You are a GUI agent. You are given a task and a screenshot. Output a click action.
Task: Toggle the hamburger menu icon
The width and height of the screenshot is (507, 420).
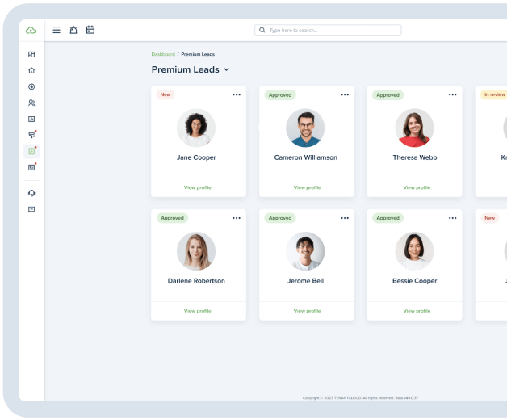point(57,30)
